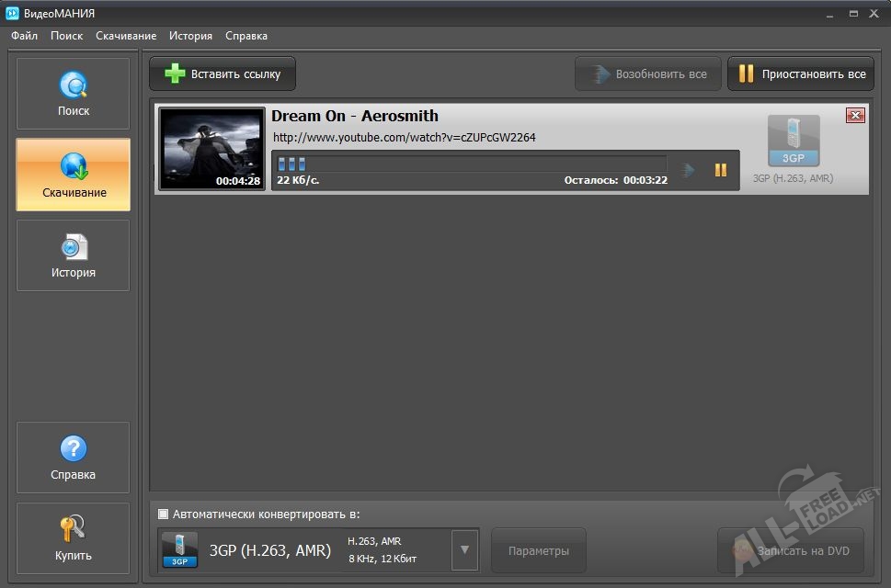This screenshot has width=891, height=588.
Task: Open the Справка help sidebar button
Action: pos(74,458)
